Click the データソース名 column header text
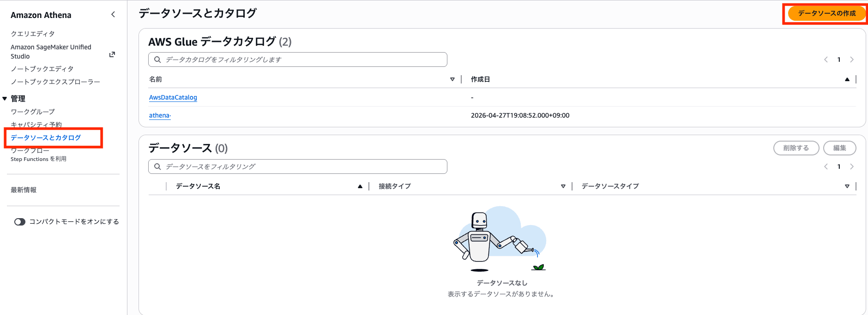 click(198, 186)
